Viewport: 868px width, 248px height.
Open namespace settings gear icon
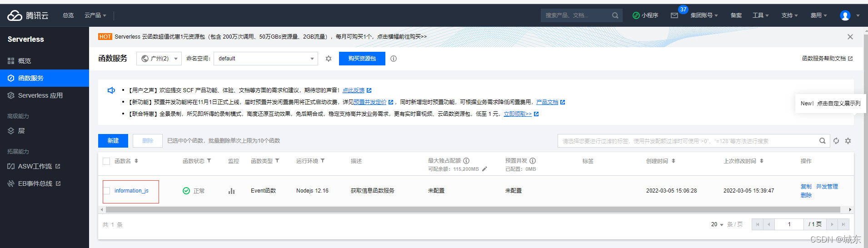(329, 59)
